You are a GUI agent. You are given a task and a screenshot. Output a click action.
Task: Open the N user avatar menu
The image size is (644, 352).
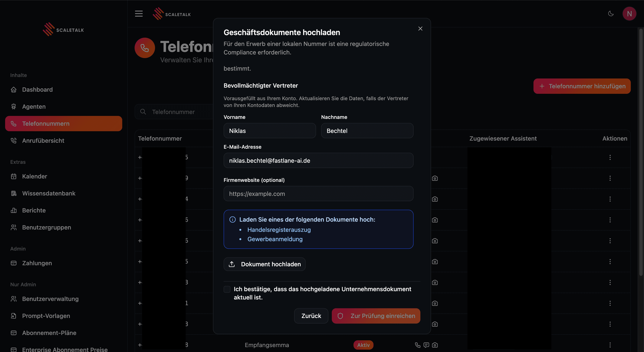point(629,14)
